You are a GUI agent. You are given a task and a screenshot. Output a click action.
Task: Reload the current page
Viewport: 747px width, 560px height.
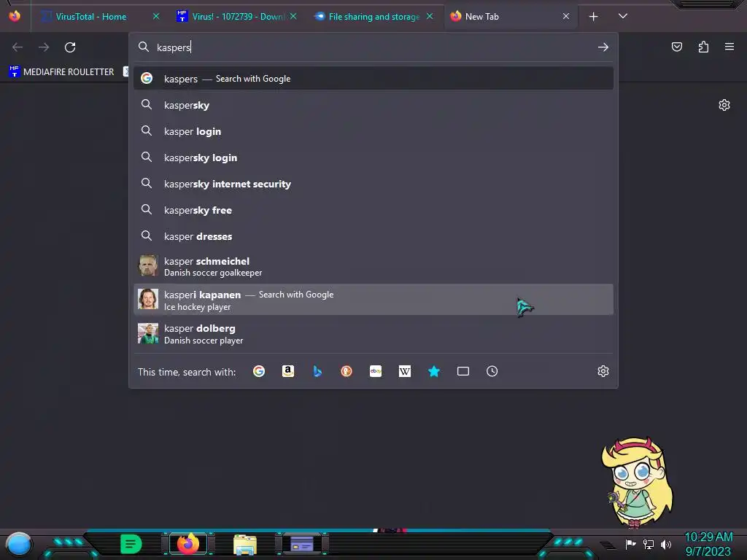coord(70,47)
